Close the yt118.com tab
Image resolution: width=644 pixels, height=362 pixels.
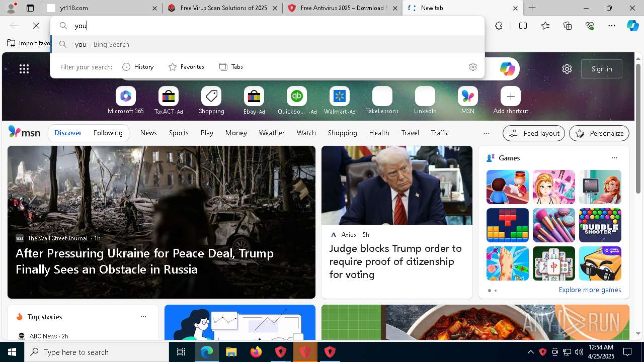coord(154,8)
